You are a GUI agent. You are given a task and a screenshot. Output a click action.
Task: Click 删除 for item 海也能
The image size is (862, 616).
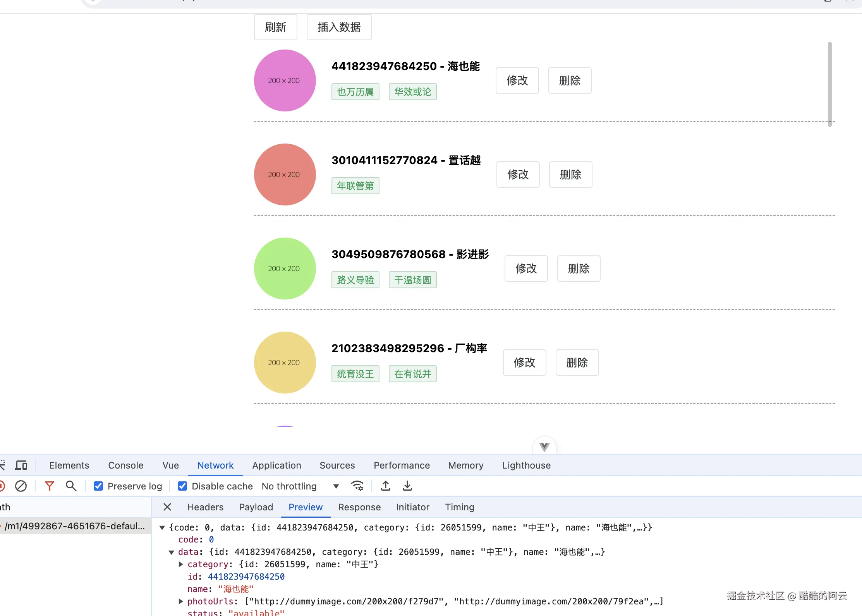tap(570, 80)
